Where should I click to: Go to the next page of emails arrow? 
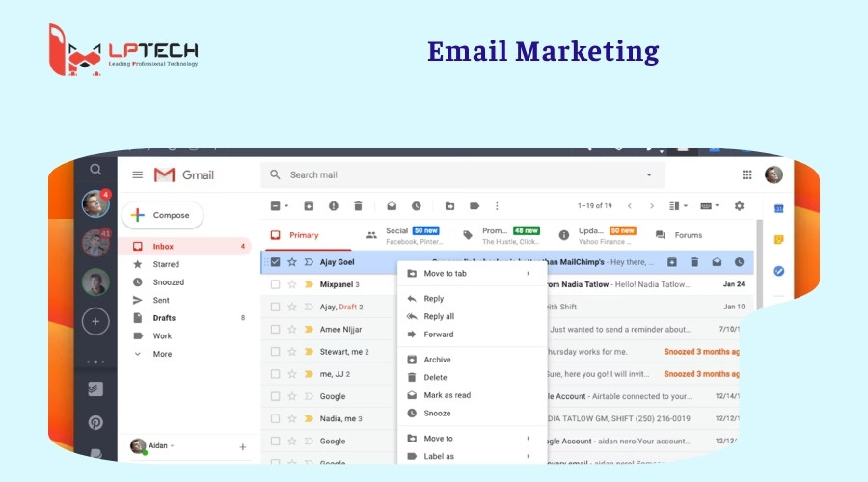pyautogui.click(x=652, y=206)
